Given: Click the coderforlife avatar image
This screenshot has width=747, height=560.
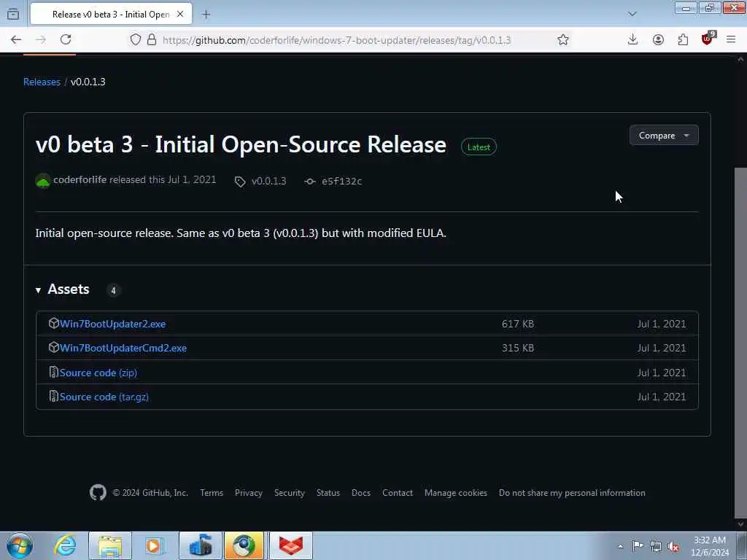Looking at the screenshot, I should (x=43, y=181).
